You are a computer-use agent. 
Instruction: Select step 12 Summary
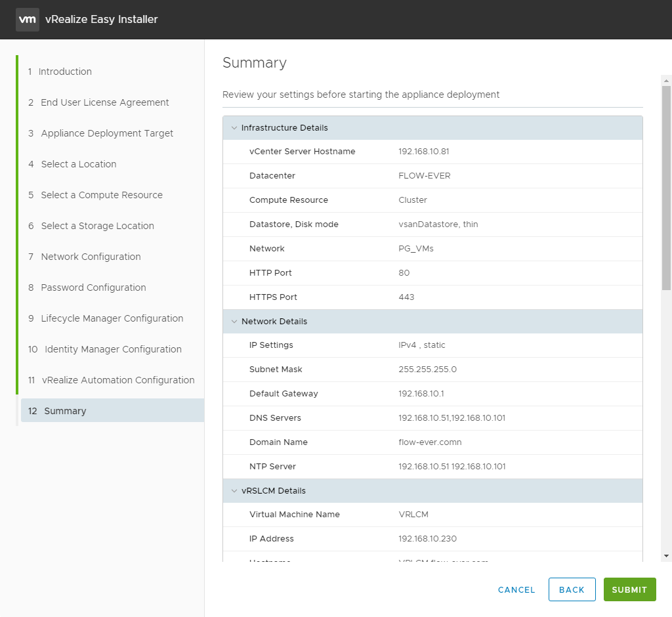[112, 410]
